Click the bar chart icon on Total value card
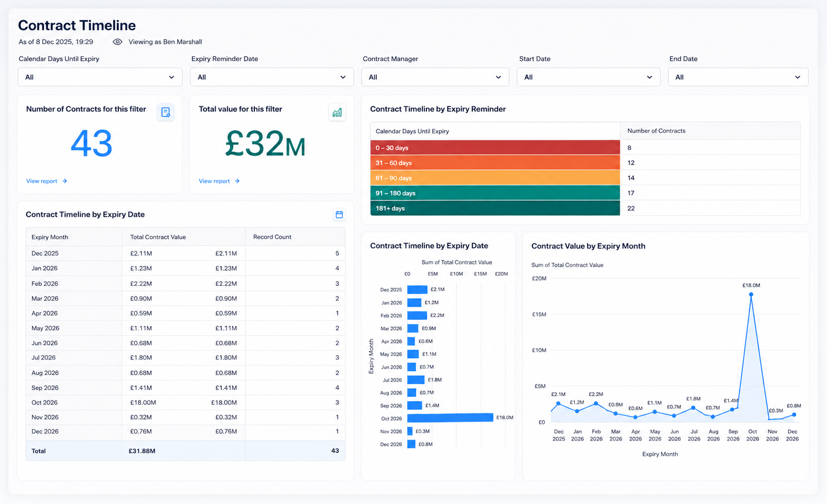The height and width of the screenshot is (504, 827). 337,112
